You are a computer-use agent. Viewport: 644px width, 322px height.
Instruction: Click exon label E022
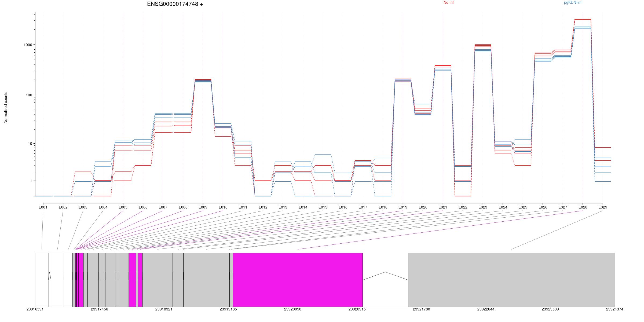[463, 207]
